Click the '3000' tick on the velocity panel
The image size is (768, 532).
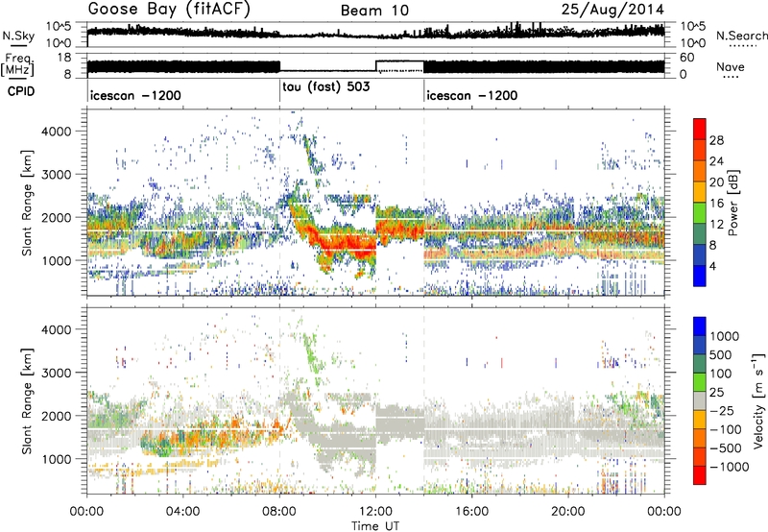(x=56, y=373)
